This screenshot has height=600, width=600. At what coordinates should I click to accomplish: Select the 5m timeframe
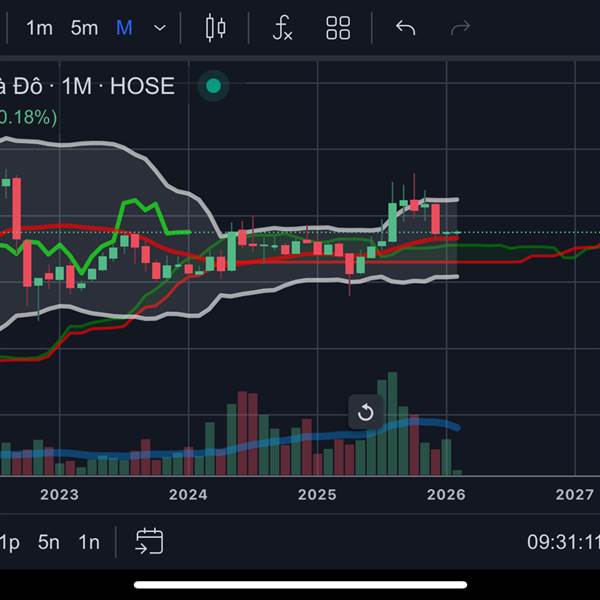[x=84, y=28]
